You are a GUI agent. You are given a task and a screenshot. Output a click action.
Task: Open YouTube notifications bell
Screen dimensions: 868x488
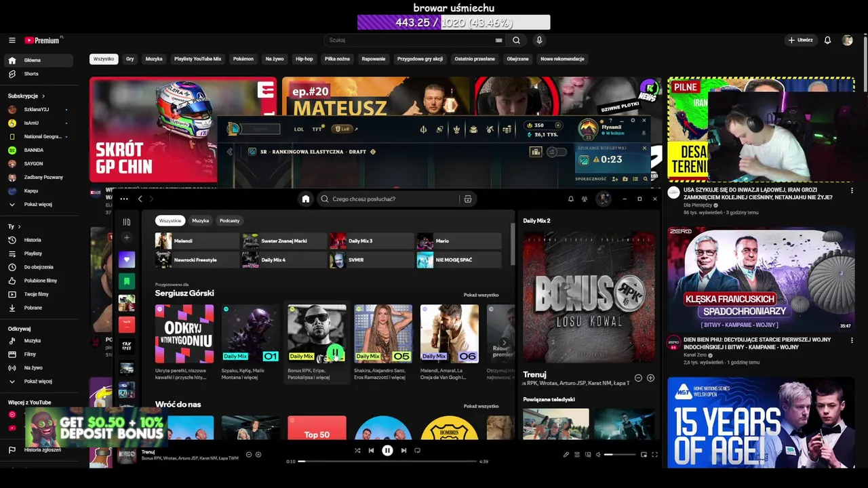tap(827, 41)
